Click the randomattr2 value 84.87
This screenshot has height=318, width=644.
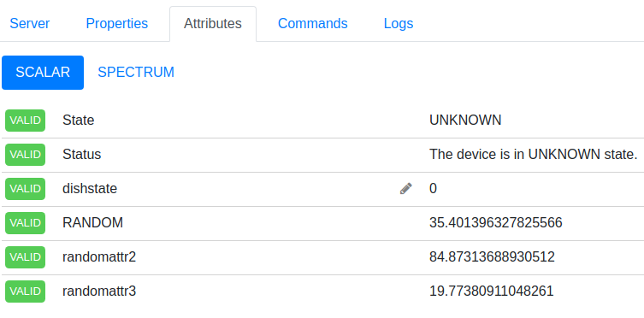pyautogui.click(x=492, y=256)
